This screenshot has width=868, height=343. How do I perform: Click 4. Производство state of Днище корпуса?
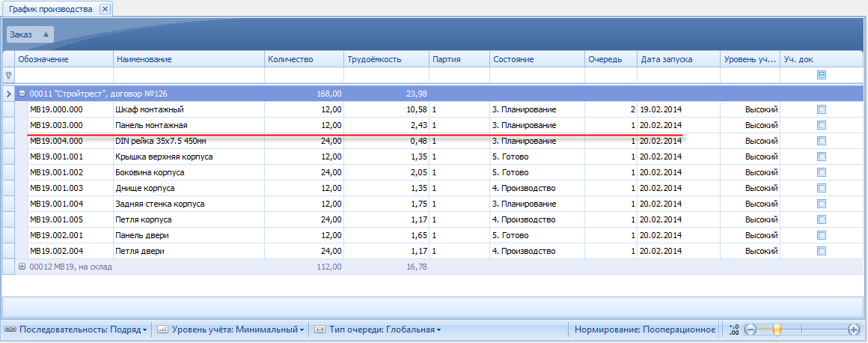point(537,188)
